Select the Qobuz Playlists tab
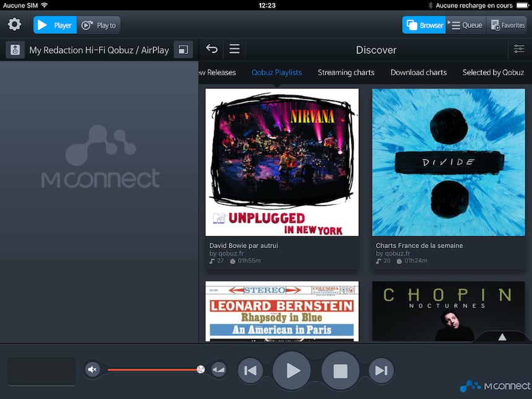 (277, 72)
